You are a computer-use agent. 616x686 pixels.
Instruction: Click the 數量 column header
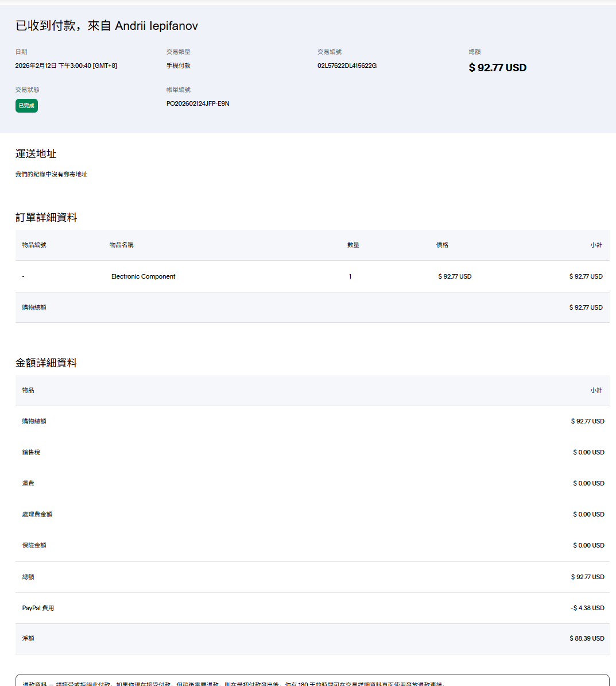click(x=353, y=245)
